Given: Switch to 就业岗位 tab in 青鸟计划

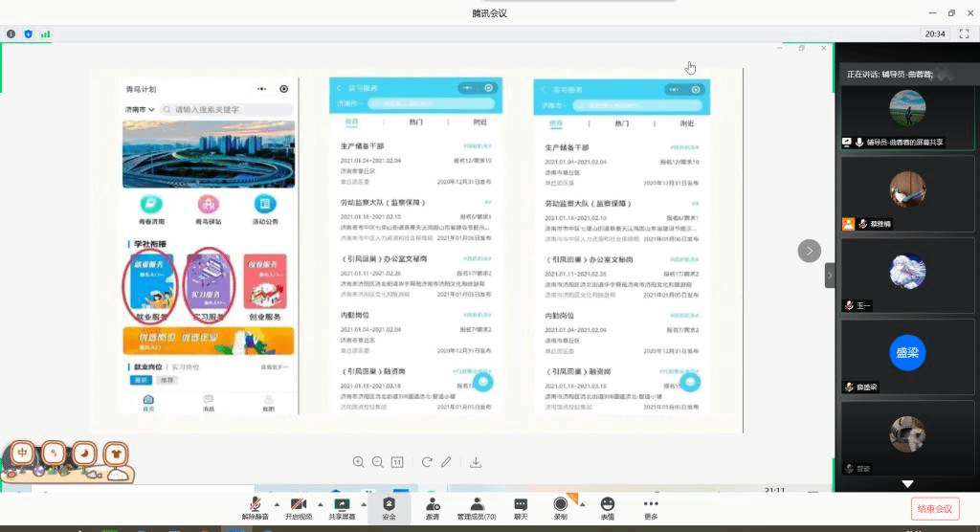Looking at the screenshot, I should click(x=147, y=367).
